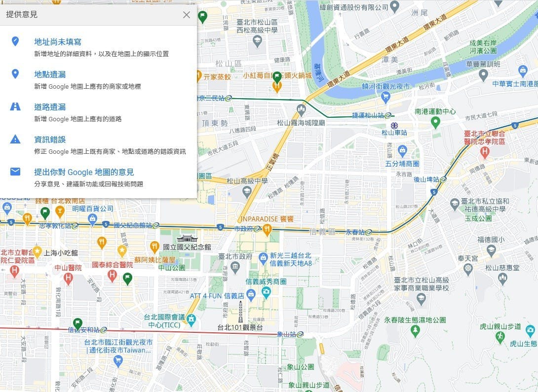538x392 pixels.
Task: Click the 成美右岸河濱公園 park label
Action: coord(483,47)
